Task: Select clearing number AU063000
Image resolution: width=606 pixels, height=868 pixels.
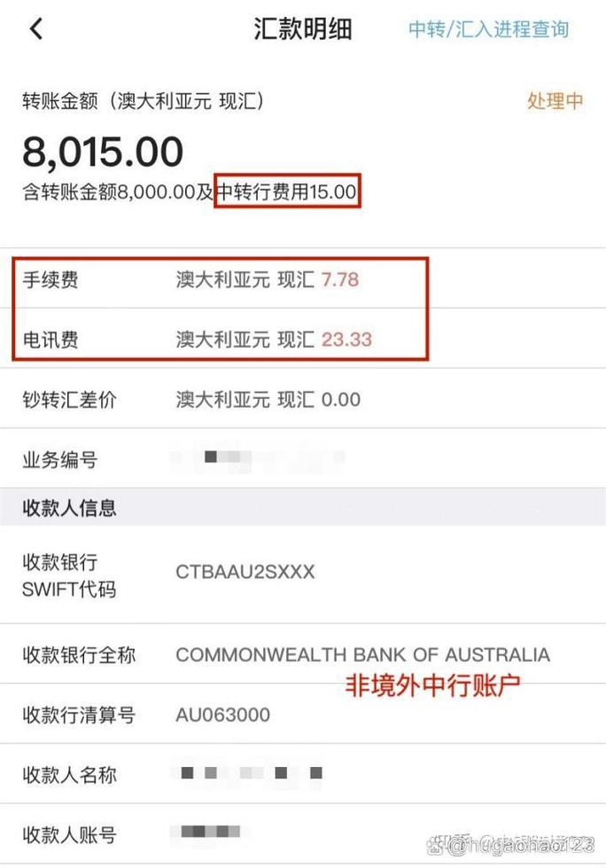Action: tap(223, 715)
